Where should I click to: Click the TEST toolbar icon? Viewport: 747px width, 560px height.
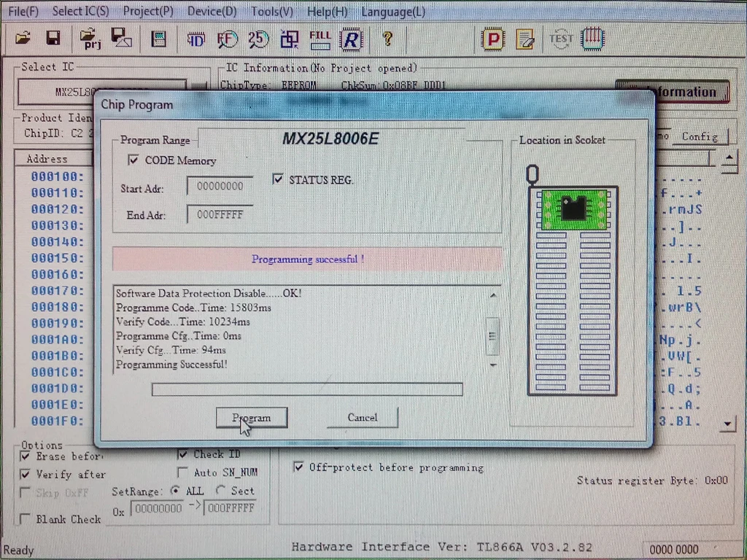tap(561, 39)
